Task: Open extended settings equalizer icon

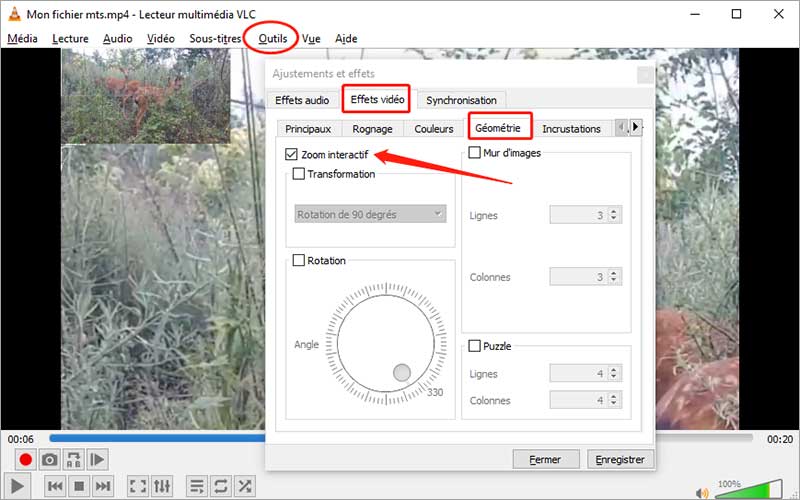Action: 163,487
